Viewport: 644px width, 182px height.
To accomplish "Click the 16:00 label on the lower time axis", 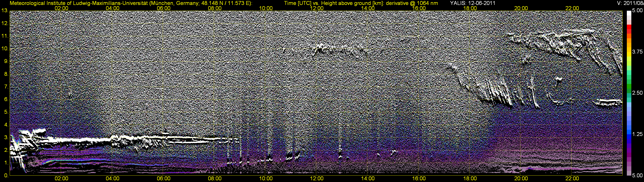I will tap(419, 179).
